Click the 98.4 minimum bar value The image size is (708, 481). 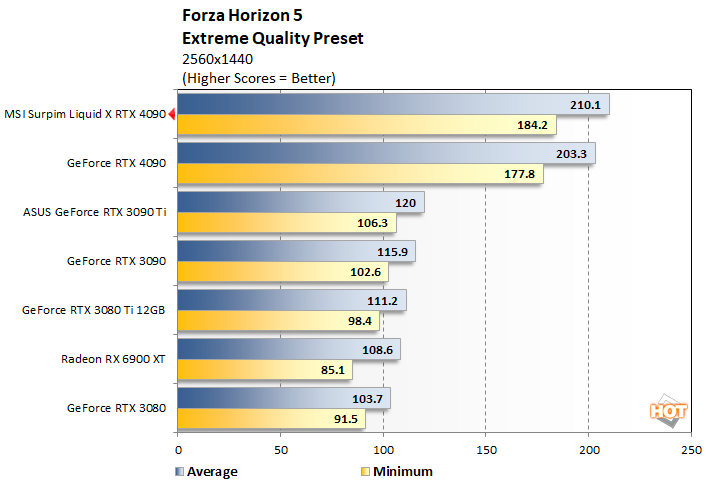[x=359, y=321]
